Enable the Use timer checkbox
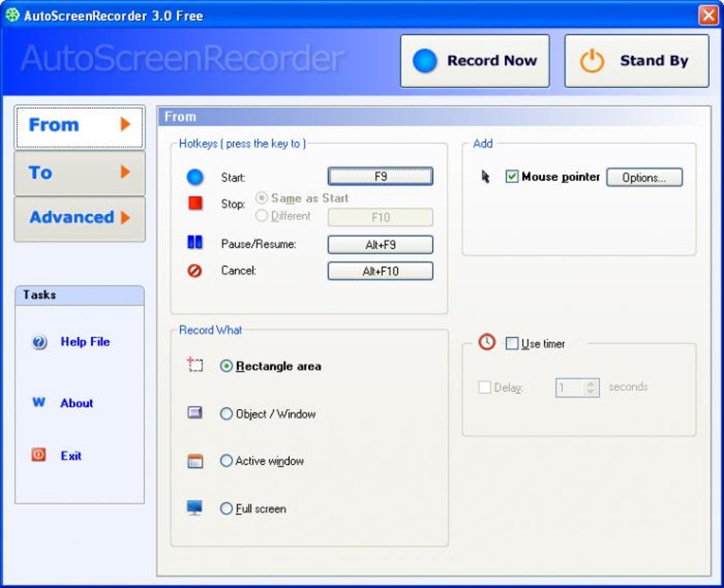 512,343
